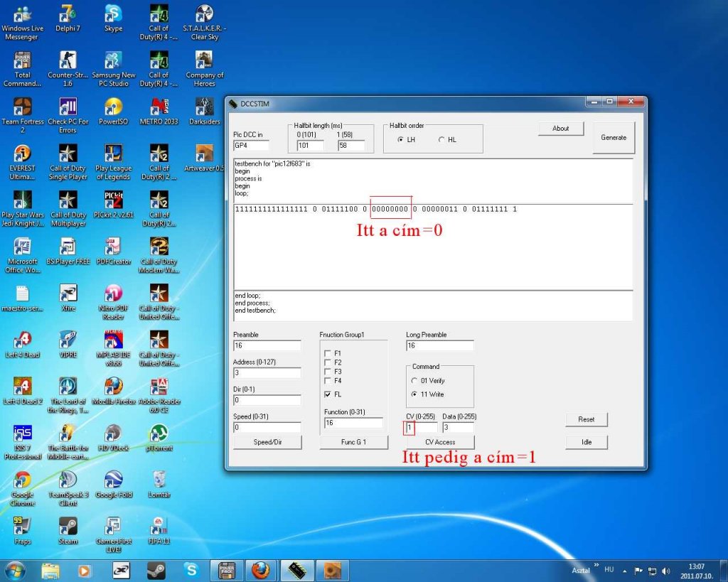Focus the Function (0-31) field
The height and width of the screenshot is (582, 728).
click(353, 423)
